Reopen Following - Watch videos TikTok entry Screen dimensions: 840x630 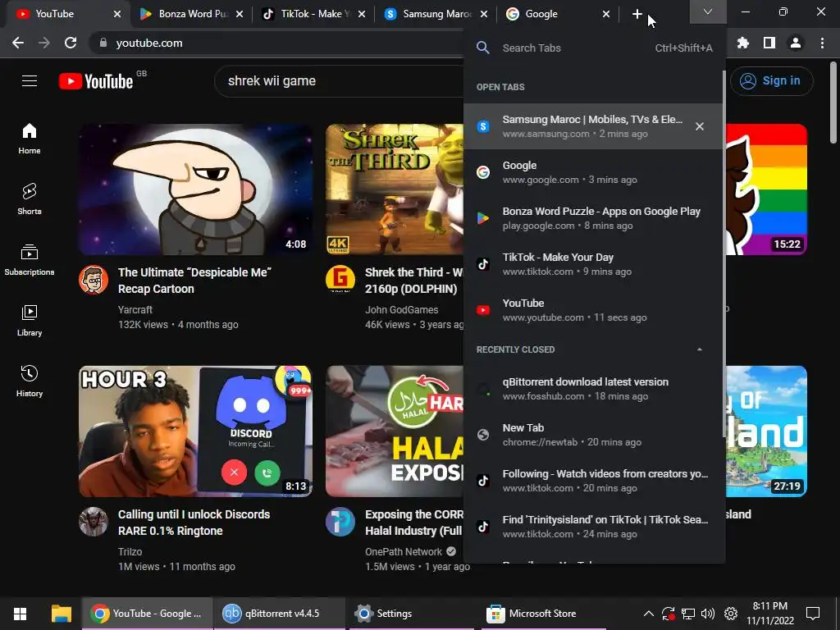(593, 481)
